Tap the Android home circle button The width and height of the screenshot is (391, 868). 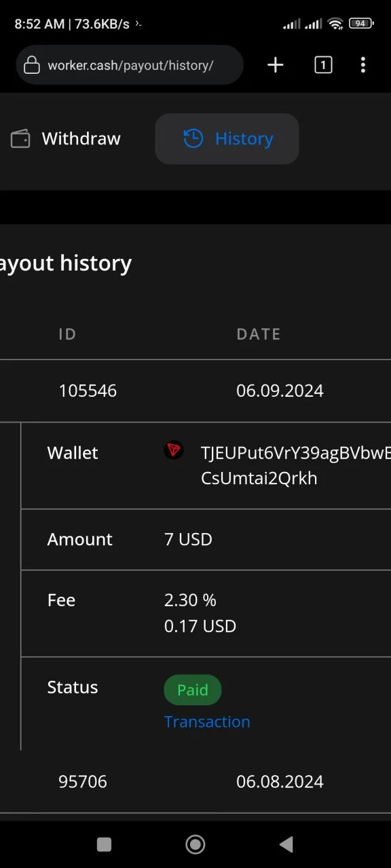[x=195, y=844]
